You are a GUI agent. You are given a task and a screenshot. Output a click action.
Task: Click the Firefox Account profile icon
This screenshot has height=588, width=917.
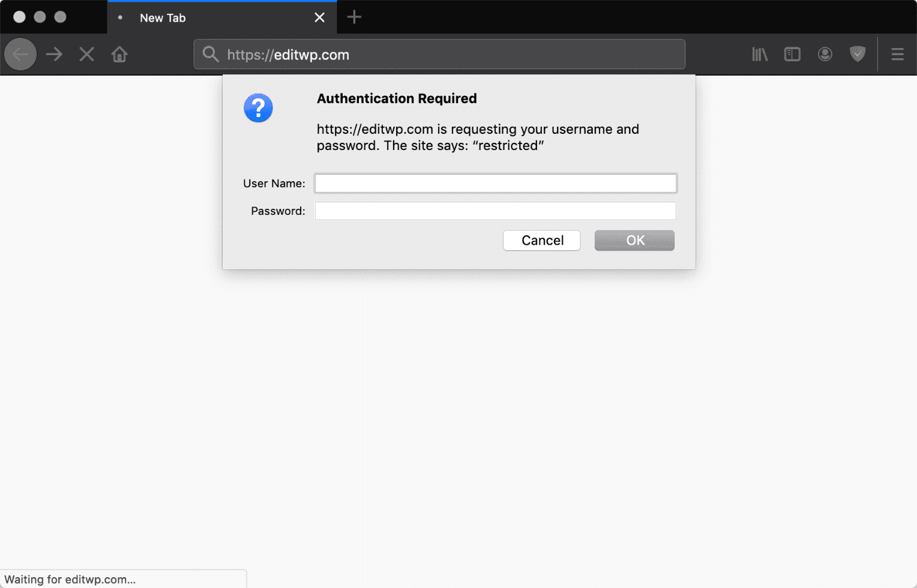pos(825,54)
